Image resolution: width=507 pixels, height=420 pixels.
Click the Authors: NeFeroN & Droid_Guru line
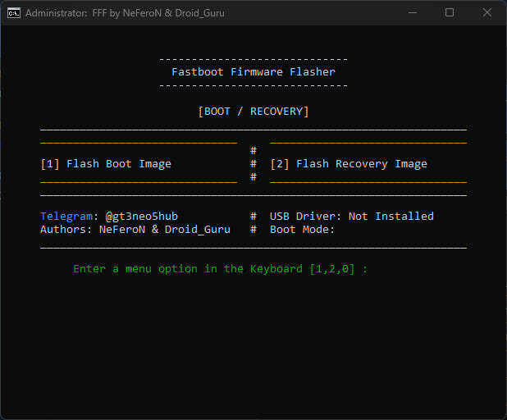tap(135, 230)
